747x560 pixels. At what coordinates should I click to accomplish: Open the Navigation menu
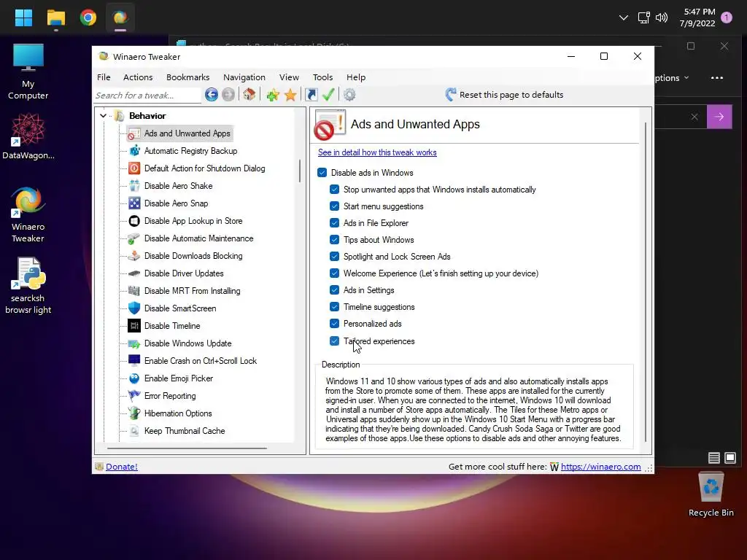(244, 77)
